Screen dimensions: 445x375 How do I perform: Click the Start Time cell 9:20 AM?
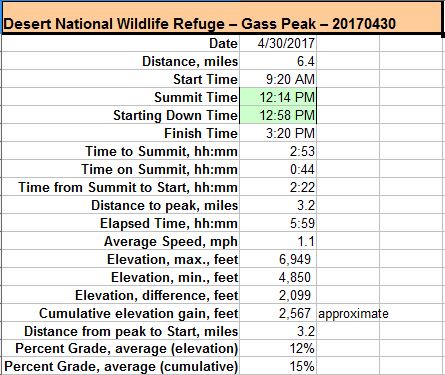[278, 79]
